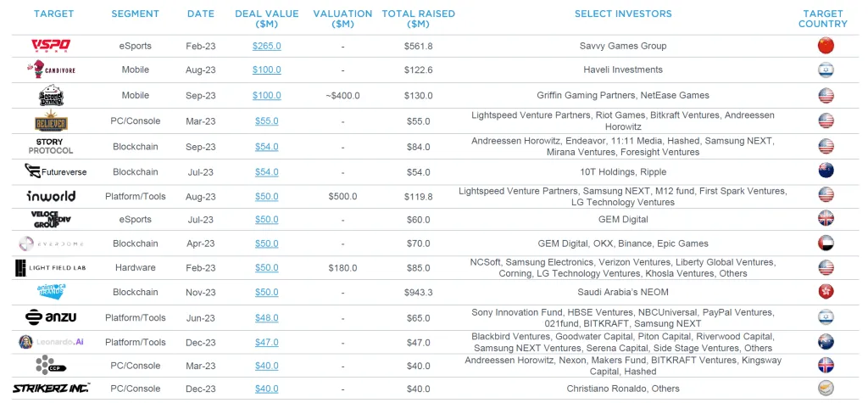This screenshot has height=403, width=868.
Task: Click the US flag in Second Dinner row
Action: (x=826, y=95)
